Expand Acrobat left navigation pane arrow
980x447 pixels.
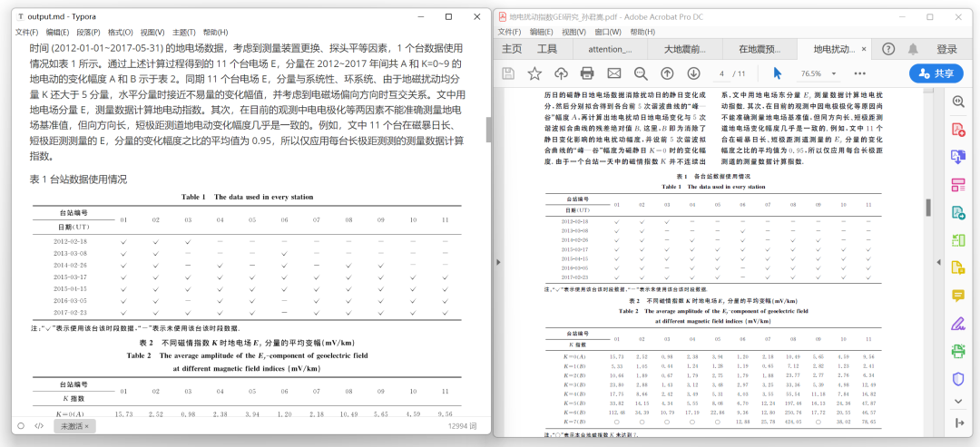pos(498,262)
